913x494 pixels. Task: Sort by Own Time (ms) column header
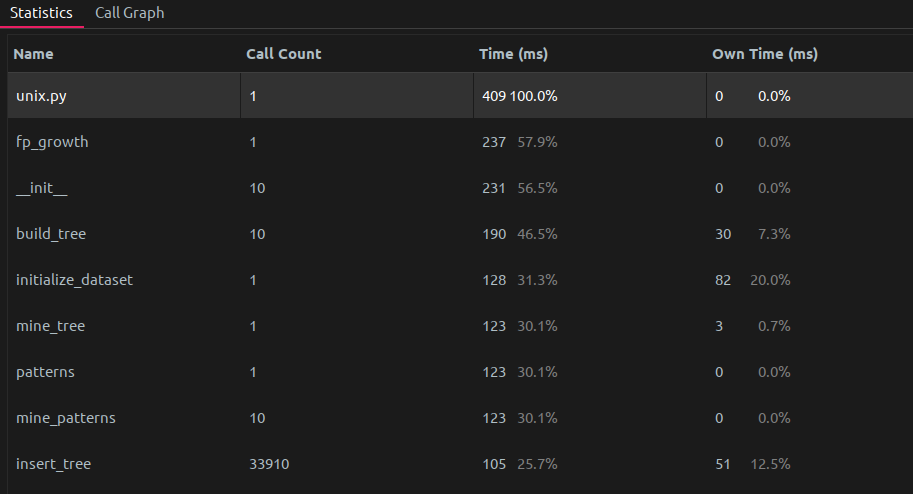tap(765, 54)
